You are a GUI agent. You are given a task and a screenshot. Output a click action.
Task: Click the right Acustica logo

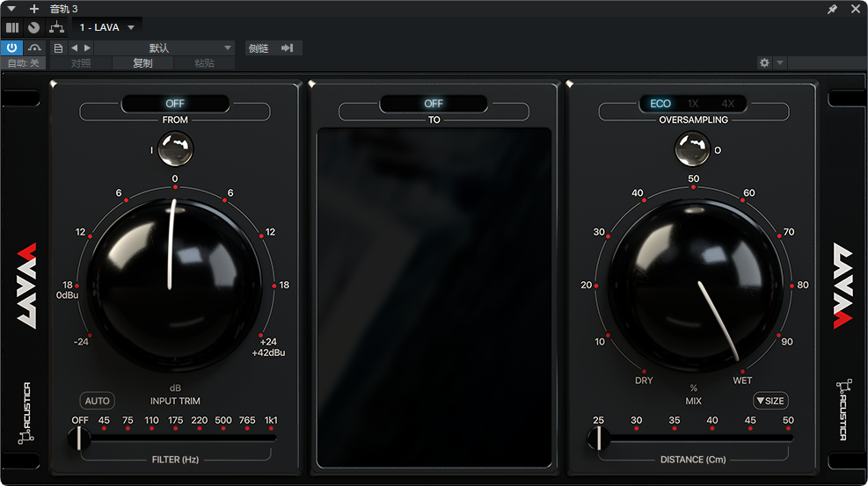(x=843, y=410)
